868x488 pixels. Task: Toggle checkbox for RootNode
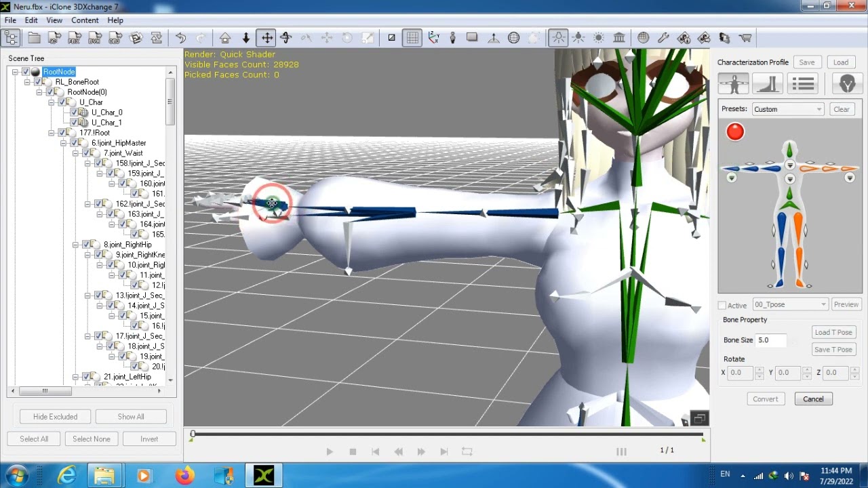[x=26, y=72]
